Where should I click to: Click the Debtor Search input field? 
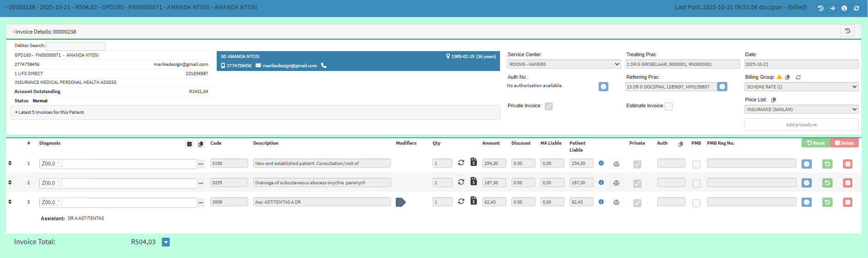[x=76, y=46]
